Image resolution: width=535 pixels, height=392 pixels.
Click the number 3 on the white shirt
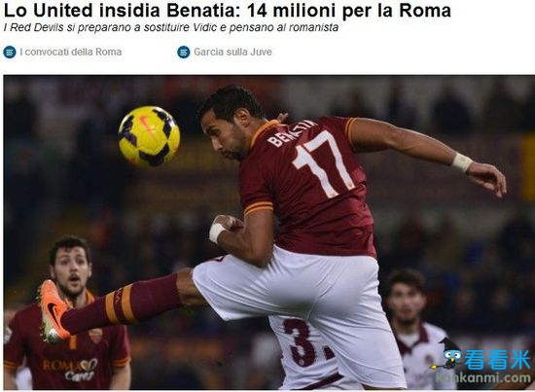coord(301,342)
